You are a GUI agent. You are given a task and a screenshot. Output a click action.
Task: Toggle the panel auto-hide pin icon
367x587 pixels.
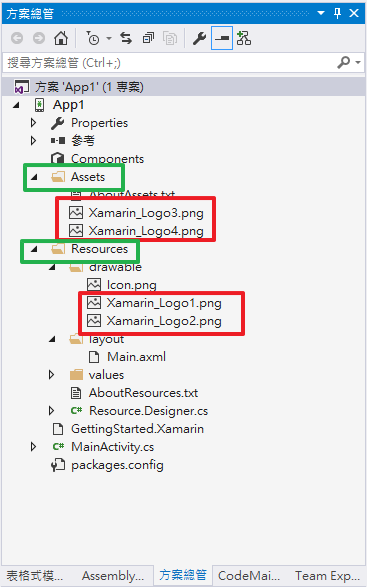coord(337,13)
